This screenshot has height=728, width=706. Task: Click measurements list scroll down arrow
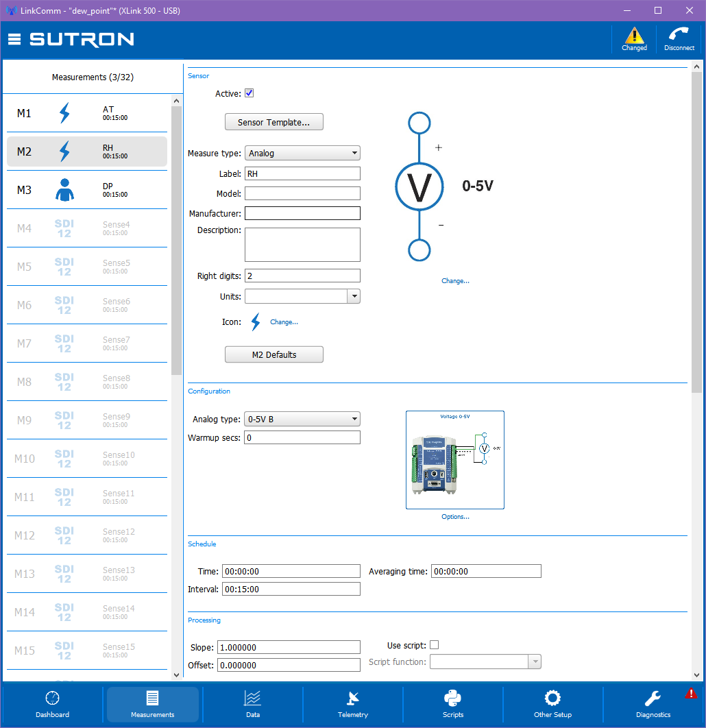176,675
